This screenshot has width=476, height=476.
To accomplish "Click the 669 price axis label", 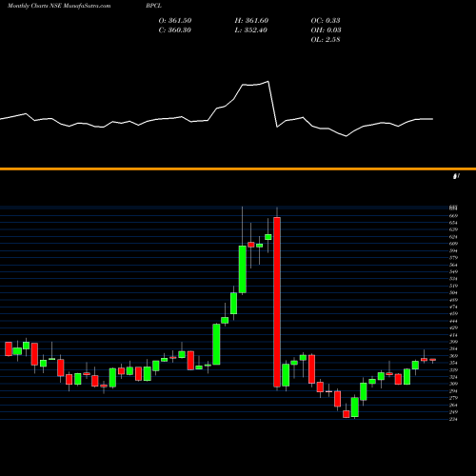I will click(453, 216).
